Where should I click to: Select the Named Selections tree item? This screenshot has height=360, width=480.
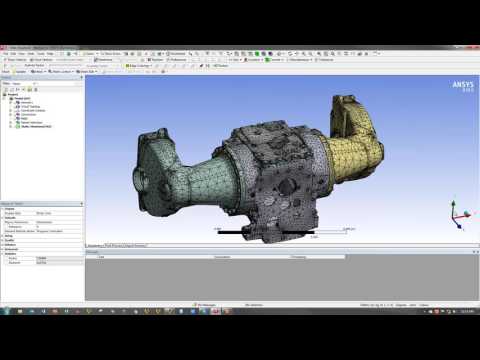(x=32, y=123)
